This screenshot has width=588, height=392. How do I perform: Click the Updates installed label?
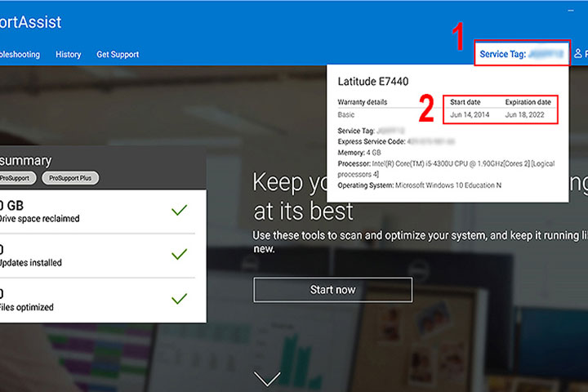point(31,263)
